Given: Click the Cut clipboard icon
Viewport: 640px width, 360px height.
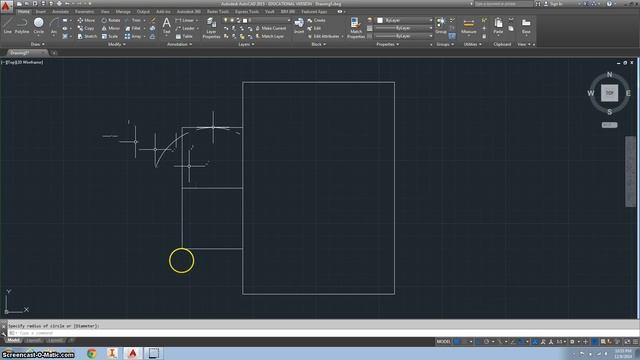Looking at the screenshot, I should pos(511,20).
